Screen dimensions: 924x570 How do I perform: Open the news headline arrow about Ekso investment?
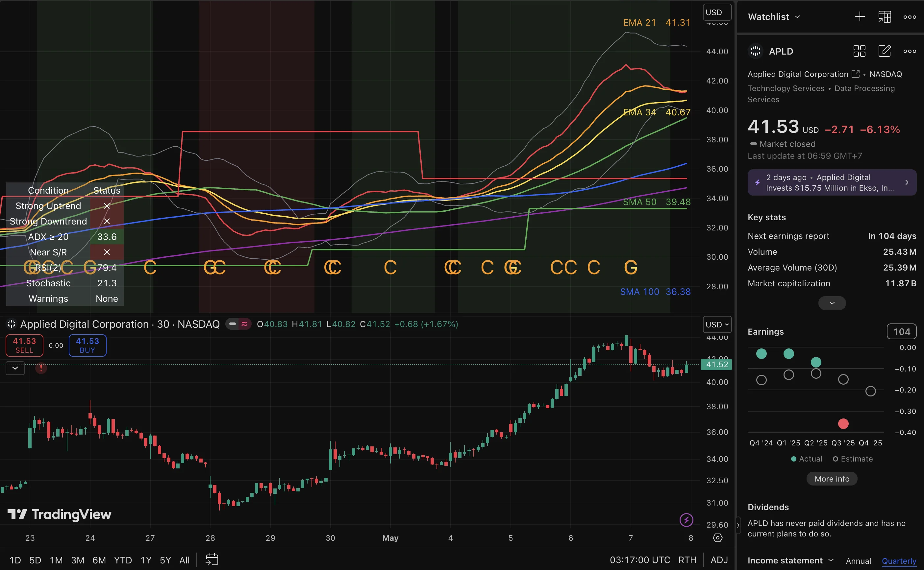pos(907,182)
